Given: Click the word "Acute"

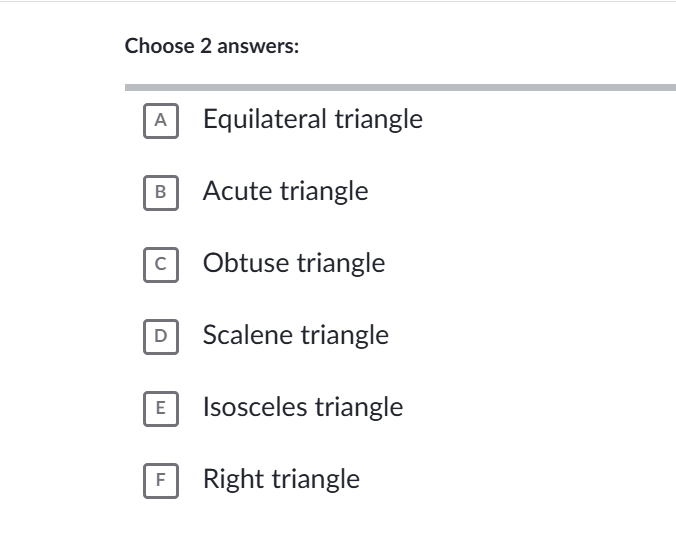Looking at the screenshot, I should [x=238, y=191].
